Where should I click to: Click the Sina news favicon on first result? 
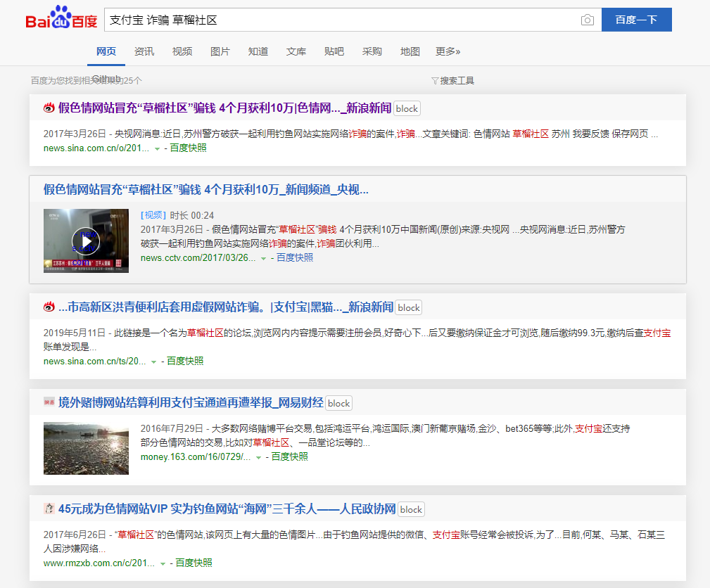click(x=48, y=108)
